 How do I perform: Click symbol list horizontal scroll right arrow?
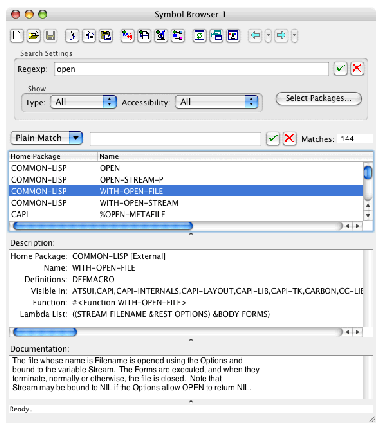coord(358,226)
